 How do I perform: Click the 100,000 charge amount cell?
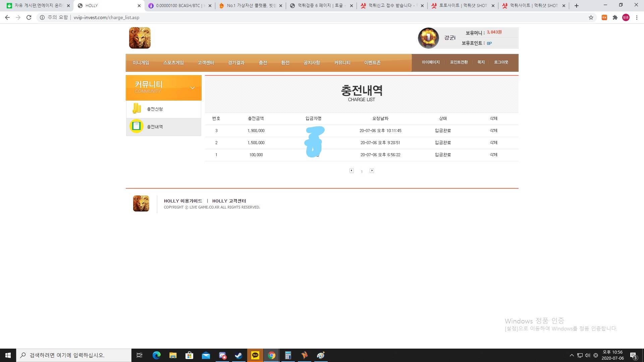coord(256,155)
